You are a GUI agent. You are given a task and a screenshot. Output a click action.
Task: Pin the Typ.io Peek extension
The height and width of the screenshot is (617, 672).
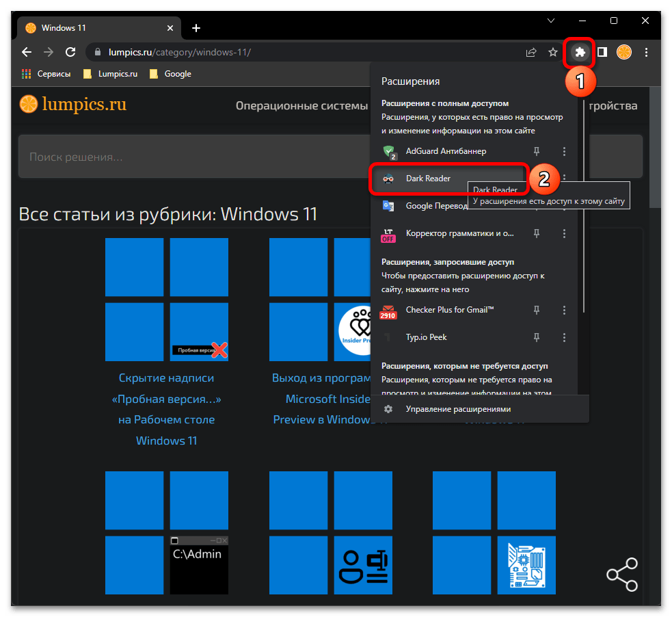coord(536,337)
